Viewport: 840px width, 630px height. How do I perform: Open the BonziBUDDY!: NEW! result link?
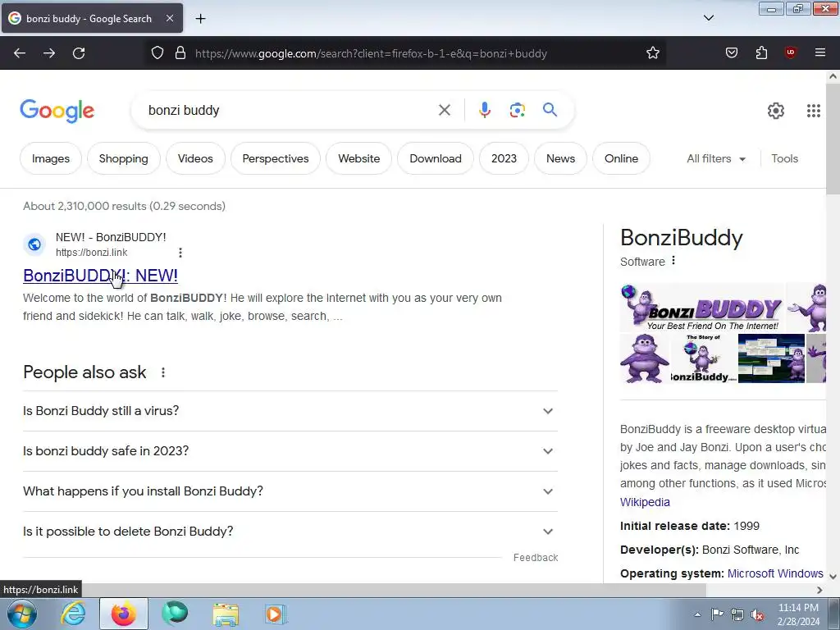point(100,276)
